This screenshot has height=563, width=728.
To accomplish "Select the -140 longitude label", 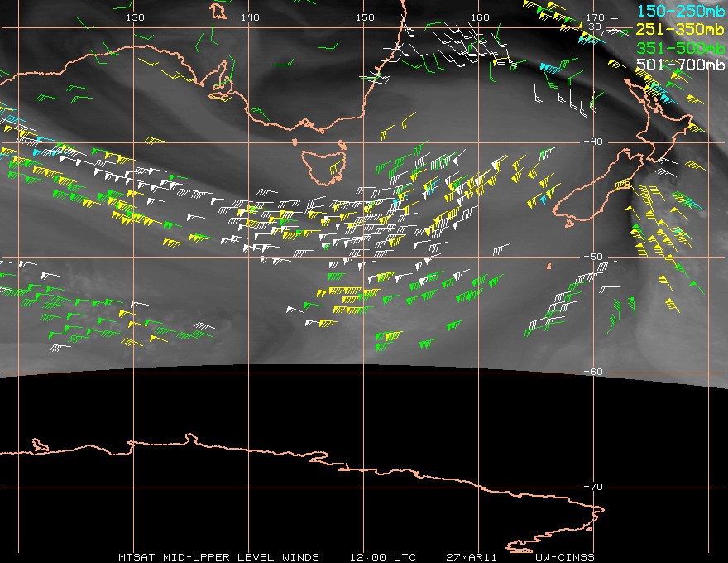I will (247, 17).
